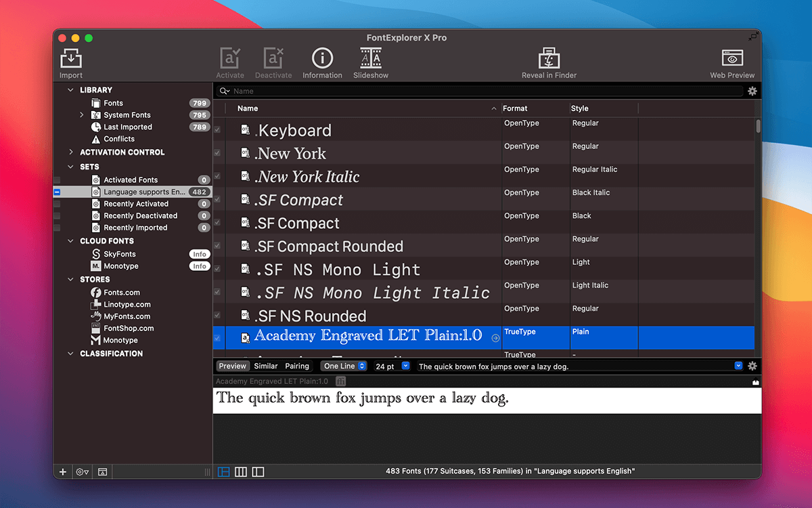Select the Recently Deactivated set
Screen dimensions: 812x508
point(141,216)
